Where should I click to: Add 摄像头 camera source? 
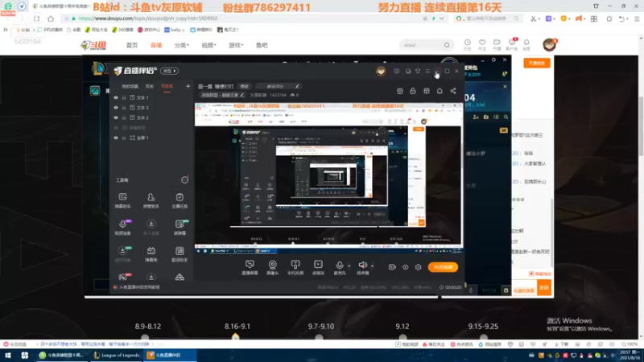click(272, 267)
